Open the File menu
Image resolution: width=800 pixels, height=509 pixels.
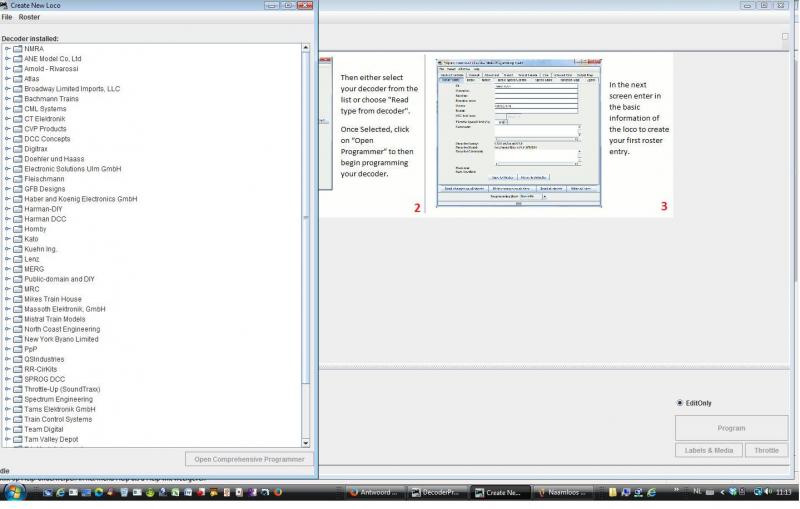click(x=7, y=17)
